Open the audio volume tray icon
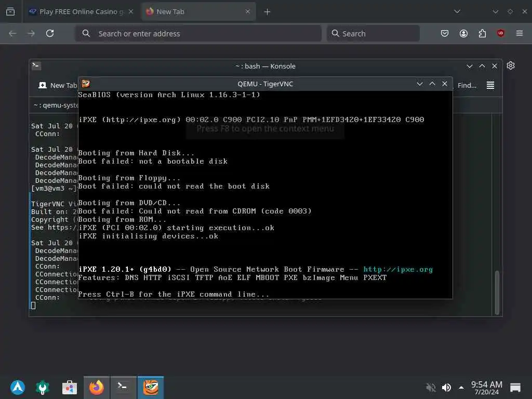 coord(446,387)
